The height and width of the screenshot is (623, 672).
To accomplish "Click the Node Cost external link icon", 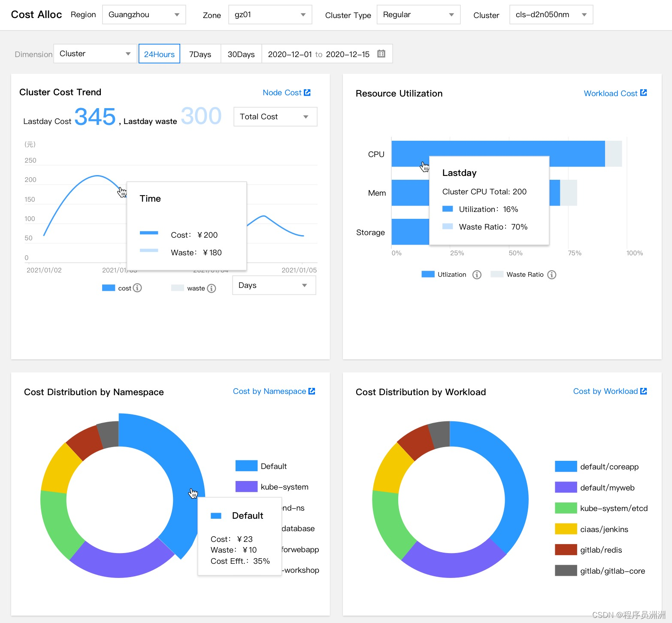I will 307,92.
